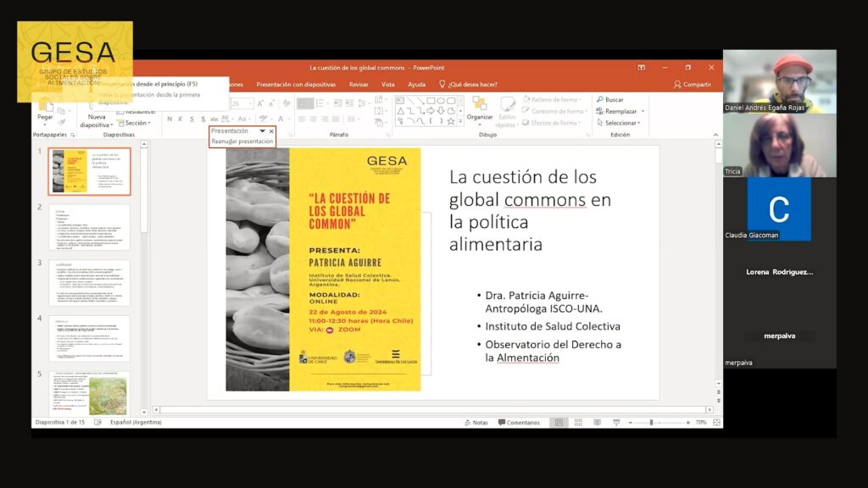The height and width of the screenshot is (488, 868).
Task: Select slide 3 thumbnail in panel
Action: [x=89, y=282]
